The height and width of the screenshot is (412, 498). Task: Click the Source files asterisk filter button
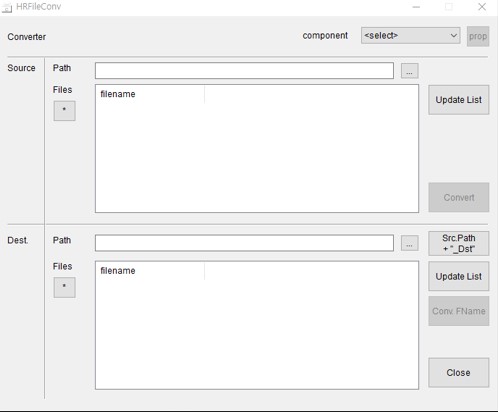[x=64, y=111]
